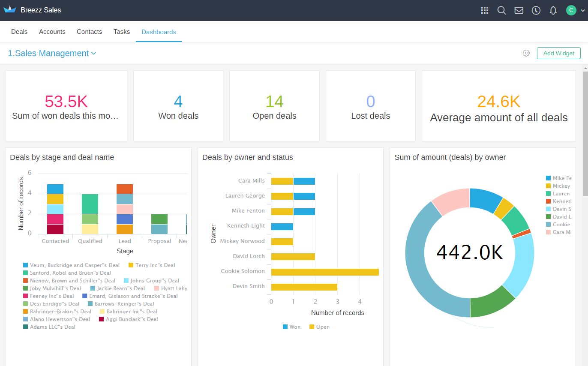Click the vertical page scrollbar
This screenshot has height=366, width=588.
click(x=585, y=171)
